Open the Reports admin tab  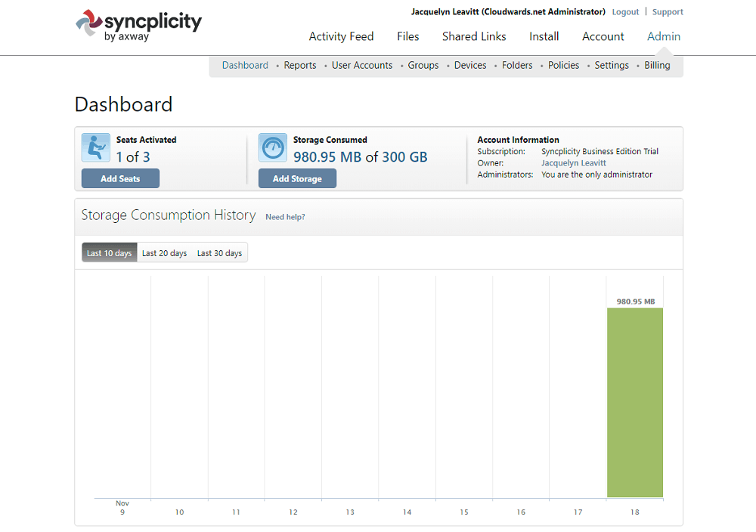[300, 65]
